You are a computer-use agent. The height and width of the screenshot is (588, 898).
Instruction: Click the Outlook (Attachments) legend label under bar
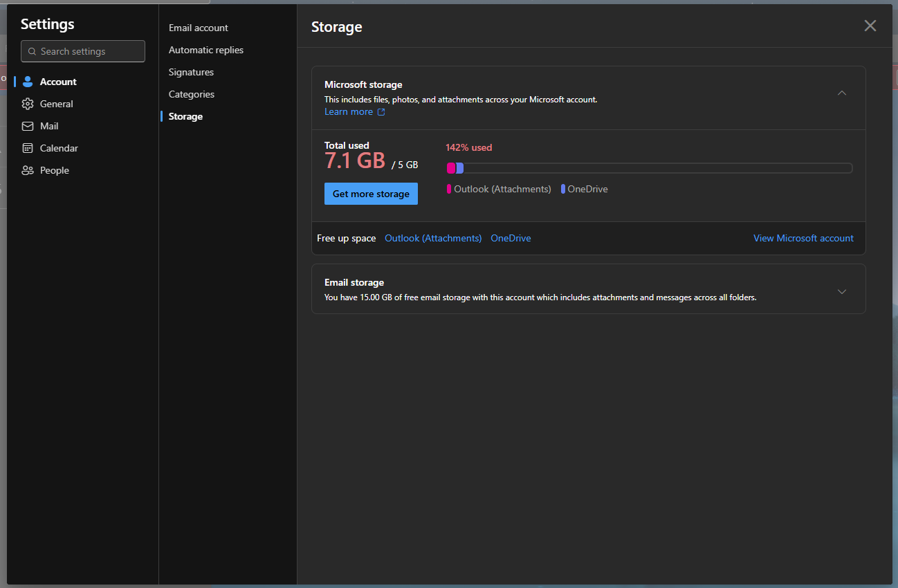(x=502, y=189)
